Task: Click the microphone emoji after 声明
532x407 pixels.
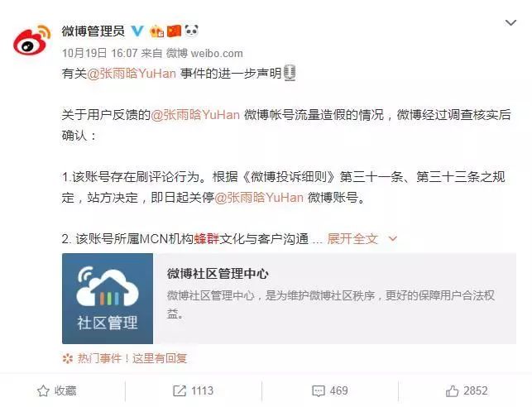Action: point(290,73)
